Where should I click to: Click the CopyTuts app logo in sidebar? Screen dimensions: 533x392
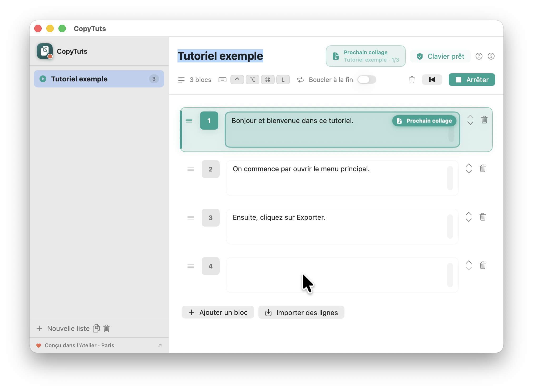[x=45, y=51]
